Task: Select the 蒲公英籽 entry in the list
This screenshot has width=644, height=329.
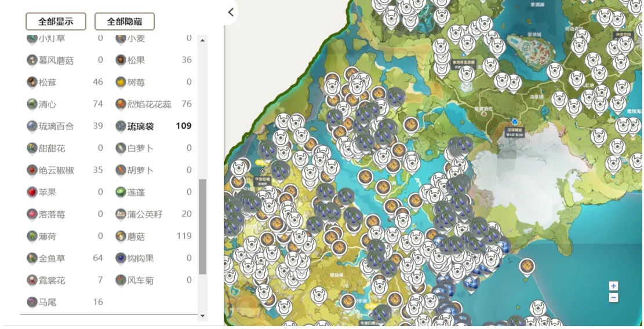Action: [145, 214]
